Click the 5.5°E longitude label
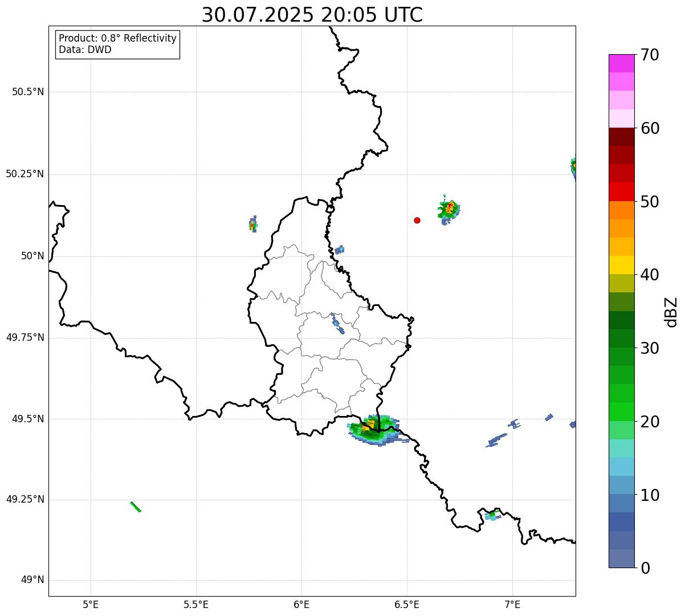 196,604
